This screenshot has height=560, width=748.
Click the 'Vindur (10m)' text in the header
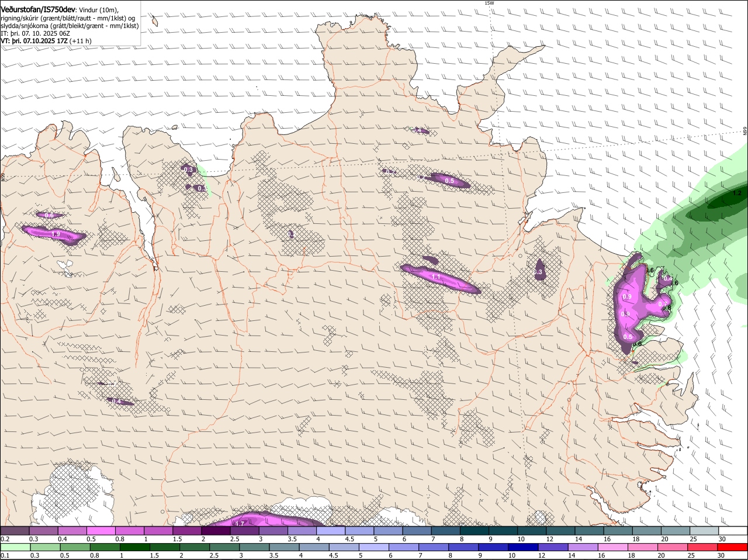coord(99,10)
